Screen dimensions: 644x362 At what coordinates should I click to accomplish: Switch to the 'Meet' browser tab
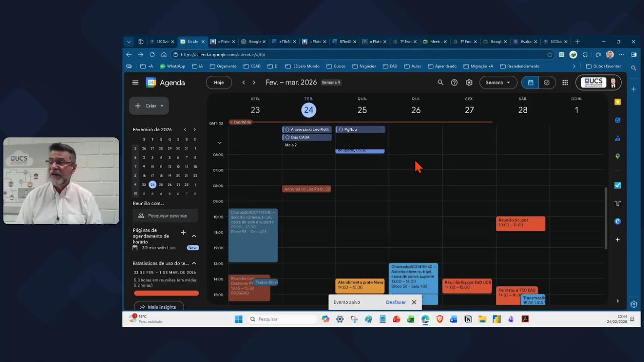coord(434,42)
